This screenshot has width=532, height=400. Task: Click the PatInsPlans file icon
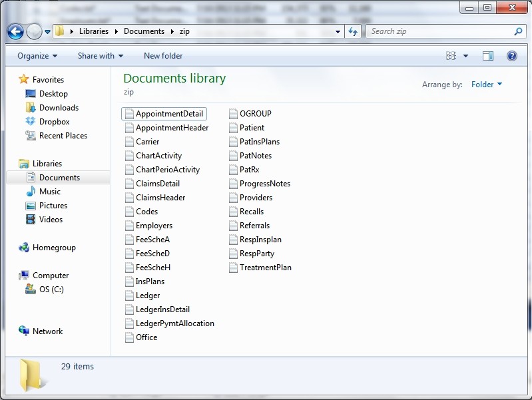tap(233, 142)
